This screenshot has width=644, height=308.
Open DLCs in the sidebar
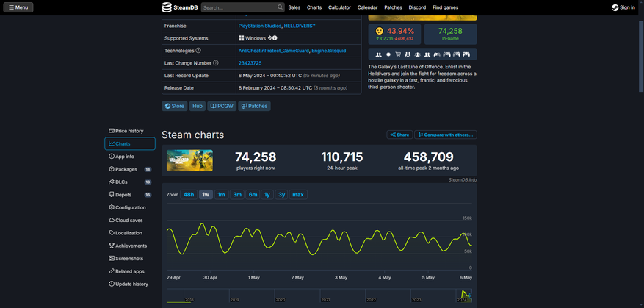tap(130, 182)
